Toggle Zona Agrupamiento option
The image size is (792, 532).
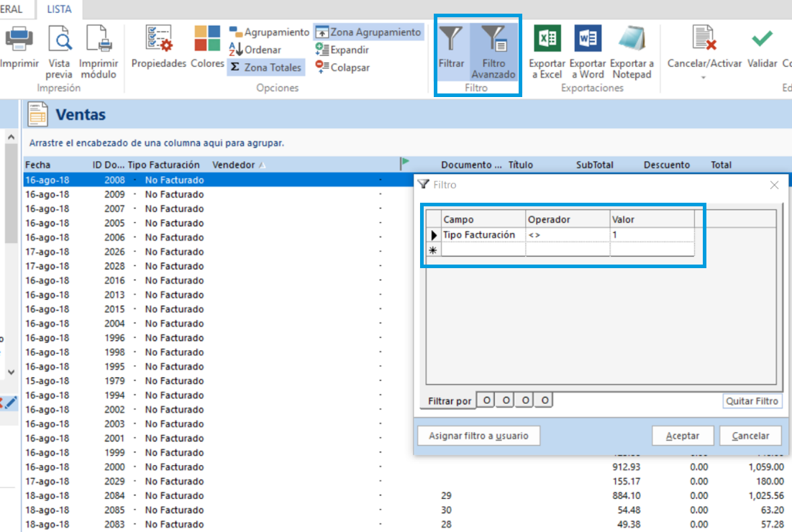click(368, 32)
